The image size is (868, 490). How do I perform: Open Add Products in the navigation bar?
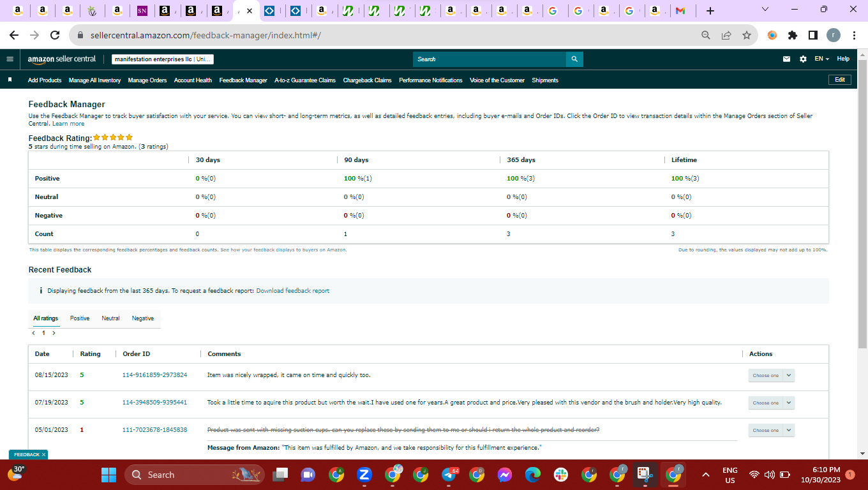coord(45,80)
